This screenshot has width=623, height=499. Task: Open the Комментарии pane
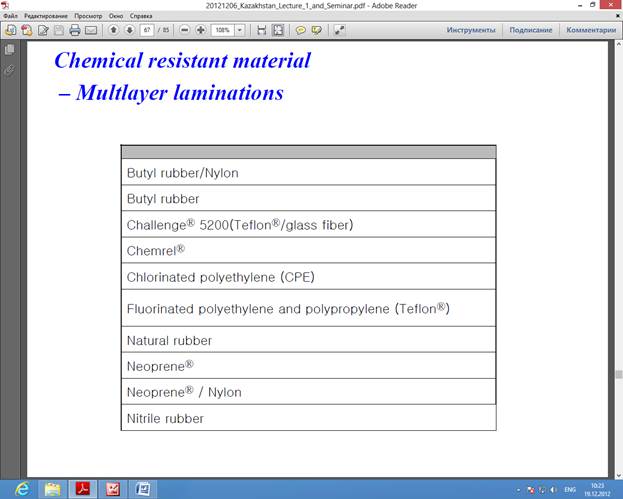[591, 30]
